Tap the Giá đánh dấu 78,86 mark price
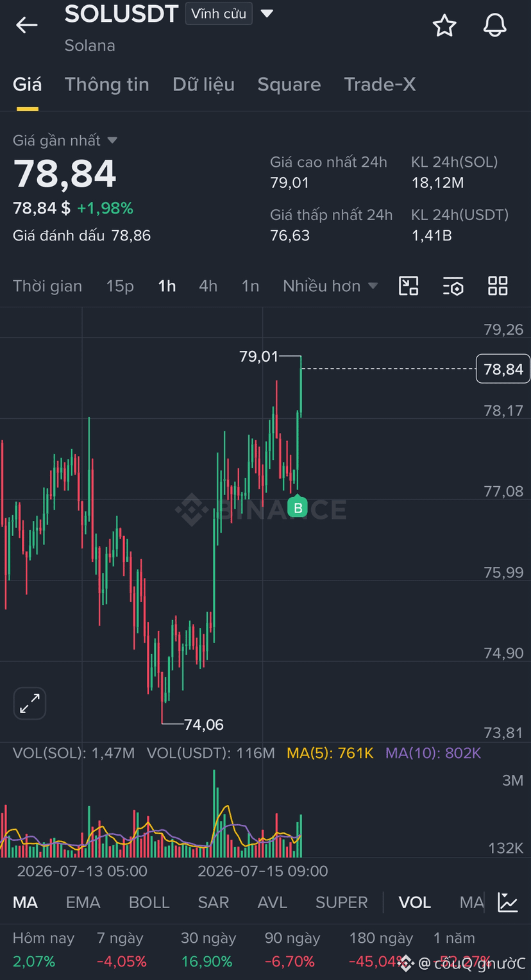This screenshot has width=531, height=980. pos(81,235)
